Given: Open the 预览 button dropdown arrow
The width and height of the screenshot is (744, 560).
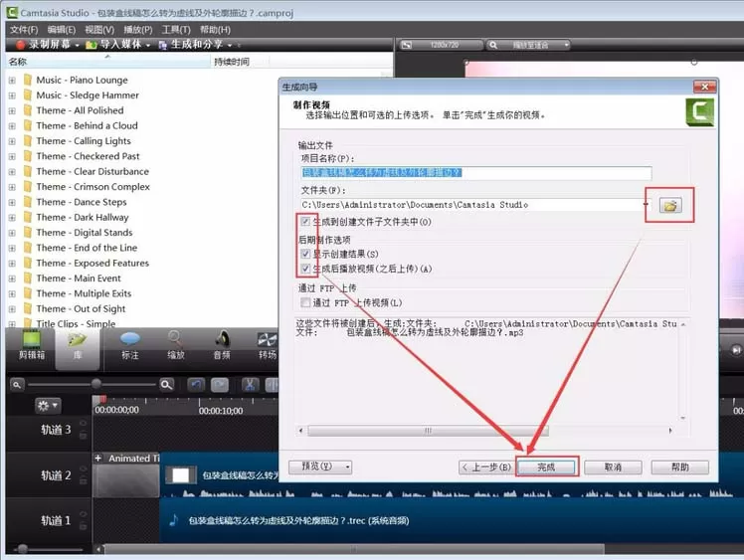Looking at the screenshot, I should click(x=347, y=467).
